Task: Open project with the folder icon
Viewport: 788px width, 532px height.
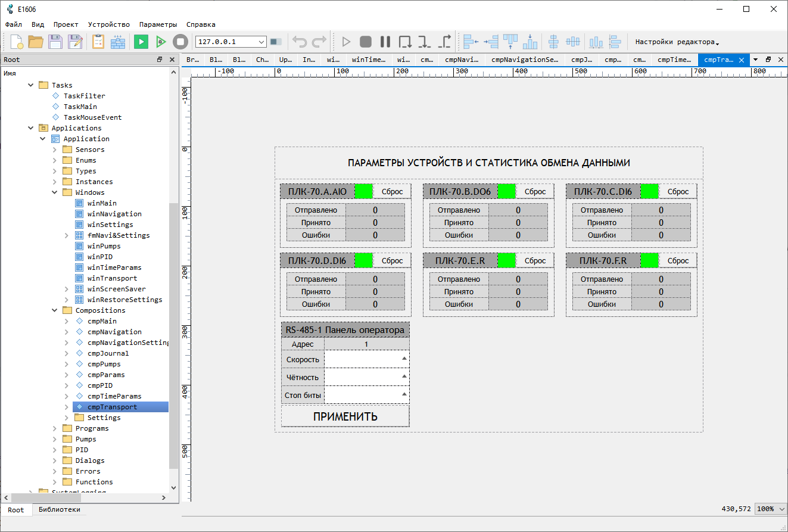Action: pyautogui.click(x=36, y=42)
